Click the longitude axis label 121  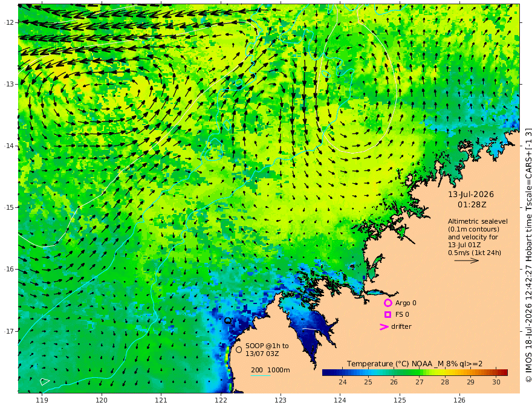pyautogui.click(x=161, y=400)
